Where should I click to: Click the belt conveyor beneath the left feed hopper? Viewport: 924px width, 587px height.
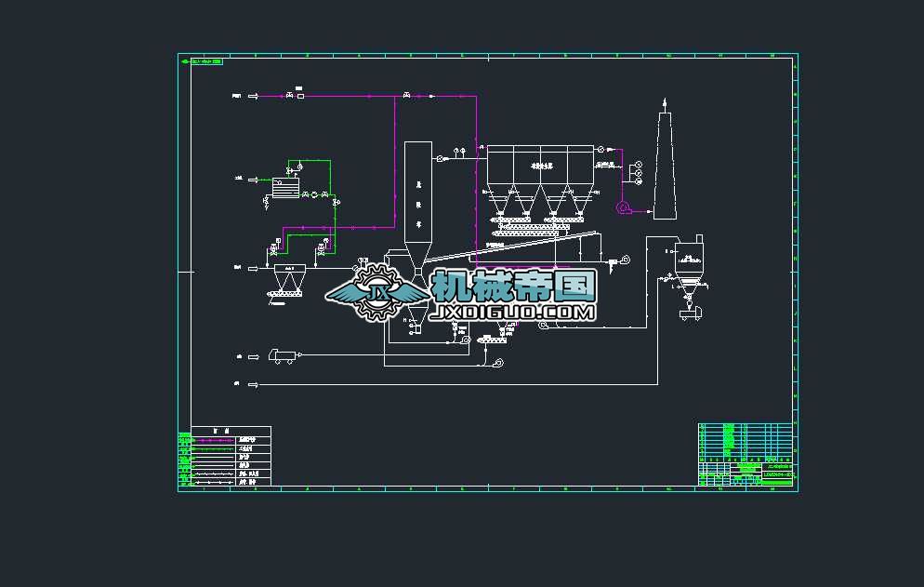(285, 294)
